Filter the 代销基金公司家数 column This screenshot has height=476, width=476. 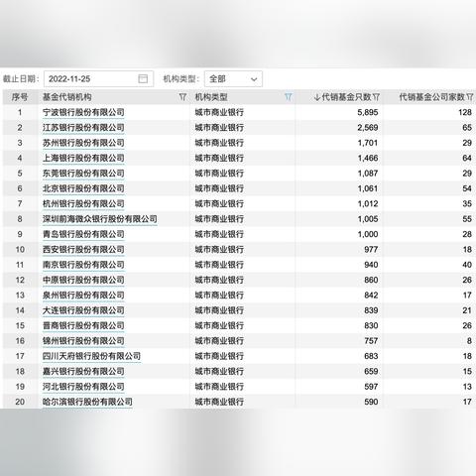pos(470,97)
